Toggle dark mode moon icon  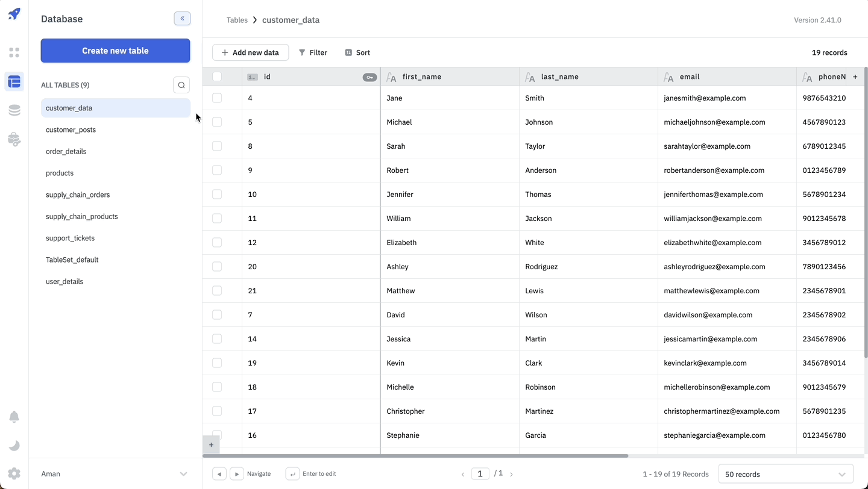pyautogui.click(x=14, y=446)
